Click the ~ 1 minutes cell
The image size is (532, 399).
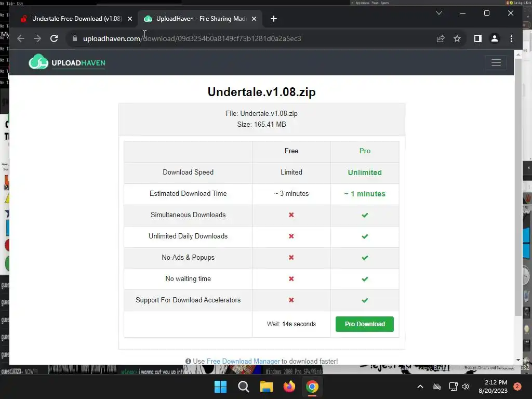[365, 194]
